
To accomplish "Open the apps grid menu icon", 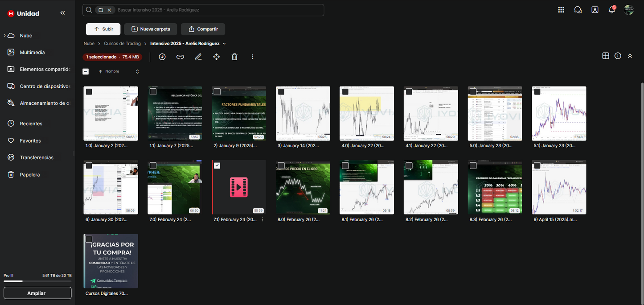I will click(x=561, y=10).
